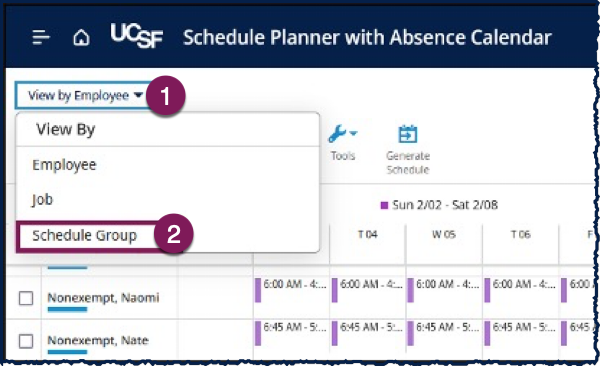Open the Tools wrench icon
The image size is (600, 366).
click(337, 134)
